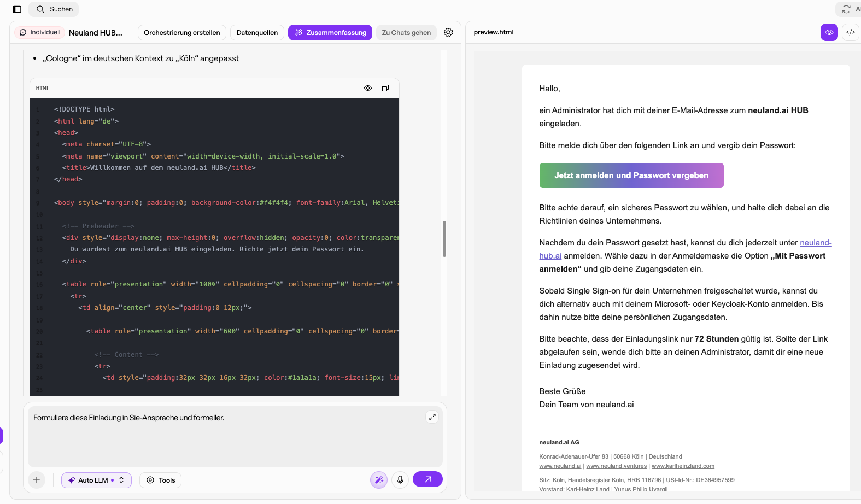Click the DOCTYPE html code line
Viewport: 861px width, 504px height.
pyautogui.click(x=84, y=109)
